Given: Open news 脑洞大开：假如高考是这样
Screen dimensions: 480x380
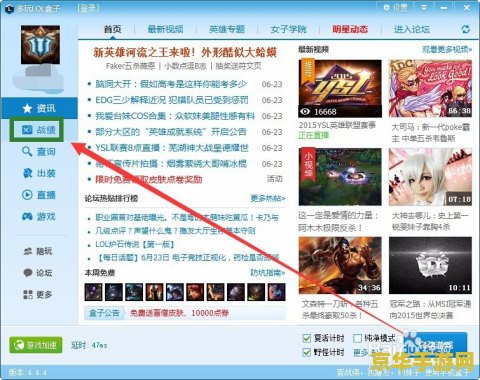Looking at the screenshot, I should [x=171, y=84].
